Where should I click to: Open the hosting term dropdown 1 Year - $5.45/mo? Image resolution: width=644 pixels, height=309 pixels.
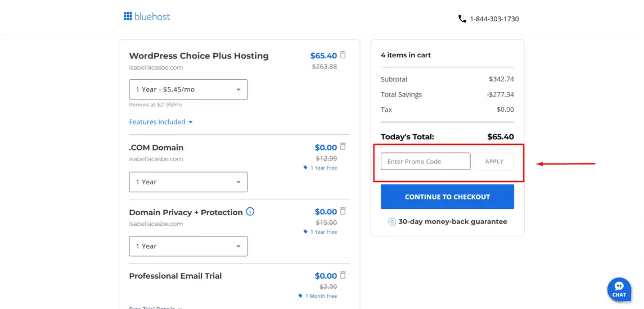pyautogui.click(x=188, y=89)
